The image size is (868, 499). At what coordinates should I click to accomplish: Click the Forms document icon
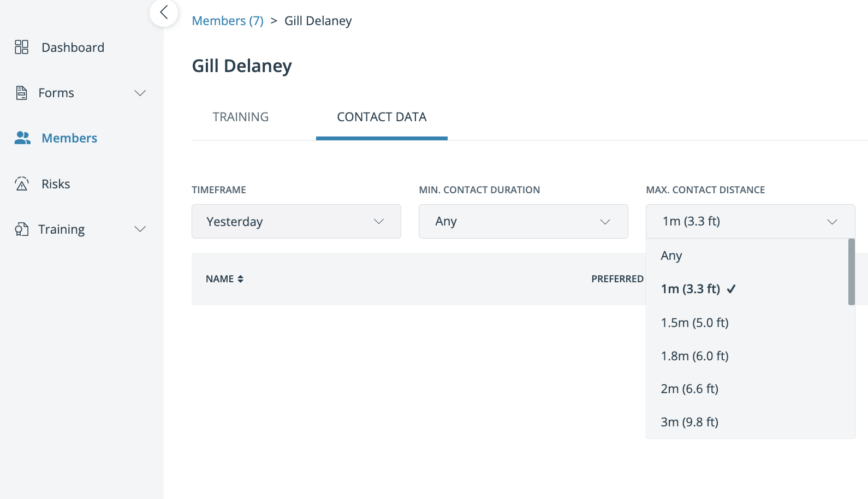click(x=21, y=93)
